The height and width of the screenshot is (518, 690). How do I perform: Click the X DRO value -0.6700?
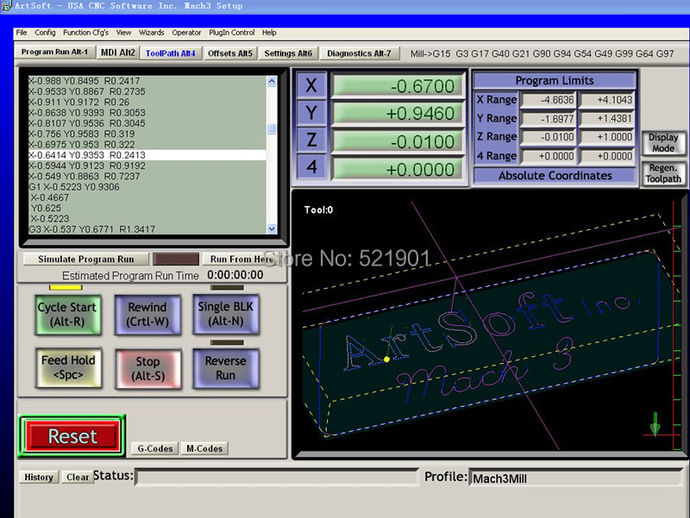click(398, 86)
